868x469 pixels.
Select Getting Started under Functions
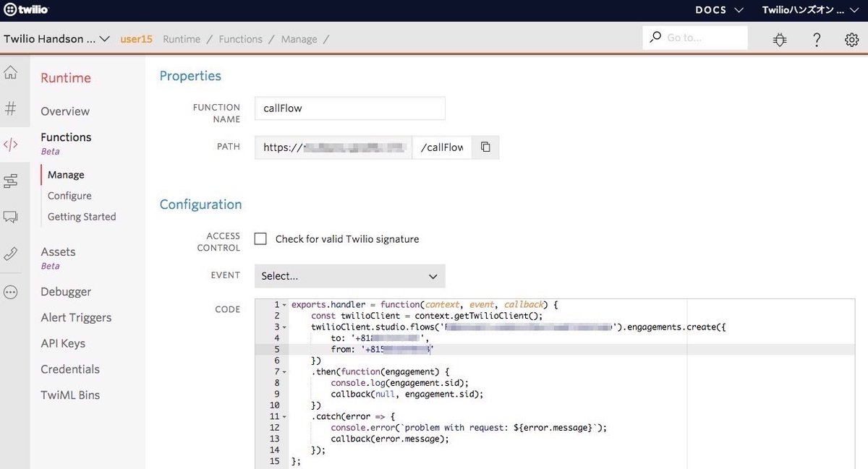[x=82, y=217]
